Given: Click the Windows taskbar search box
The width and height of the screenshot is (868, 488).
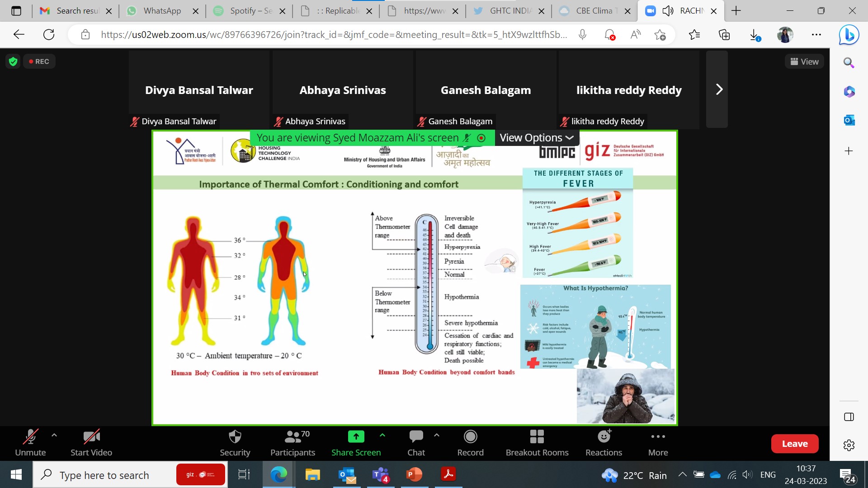Looking at the screenshot, I should coord(104,475).
